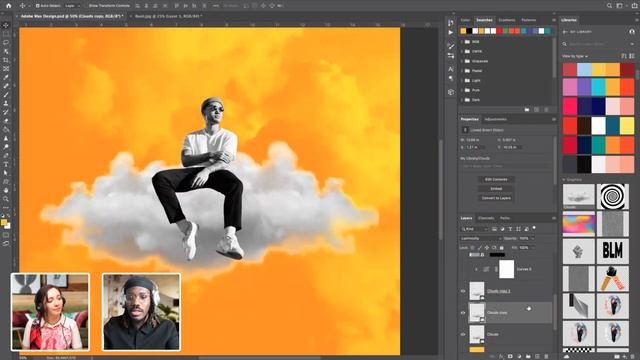Switch to the Paths tab
Viewport: 640px width, 360px height.
505,218
